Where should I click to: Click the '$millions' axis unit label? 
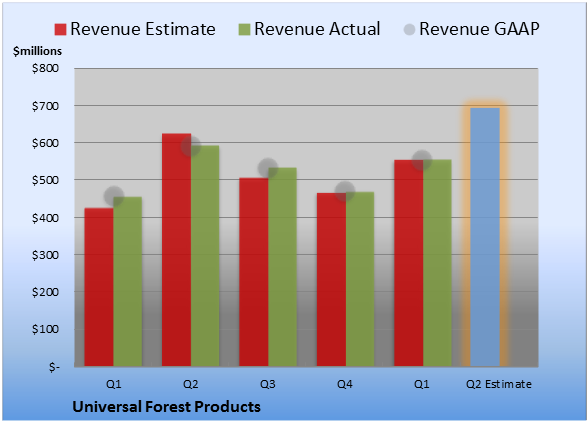pos(38,51)
